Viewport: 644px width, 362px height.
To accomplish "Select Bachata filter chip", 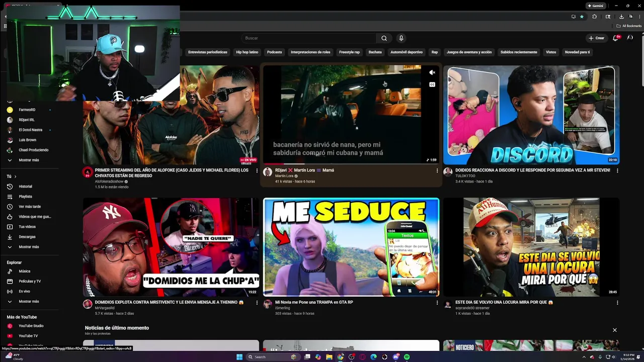I will (375, 52).
